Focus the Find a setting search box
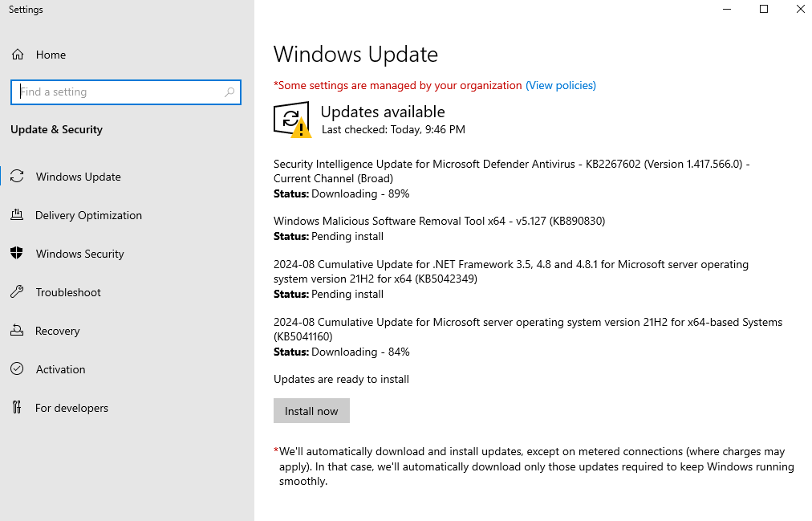 tap(126, 92)
